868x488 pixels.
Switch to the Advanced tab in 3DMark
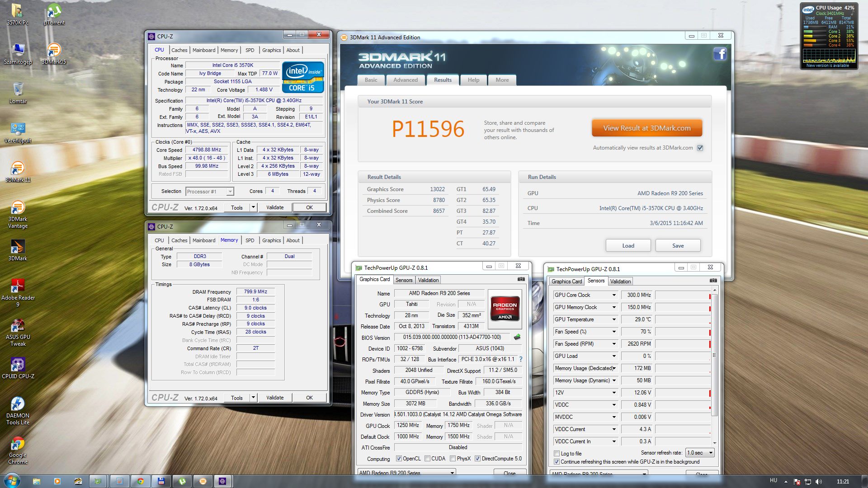tap(405, 80)
